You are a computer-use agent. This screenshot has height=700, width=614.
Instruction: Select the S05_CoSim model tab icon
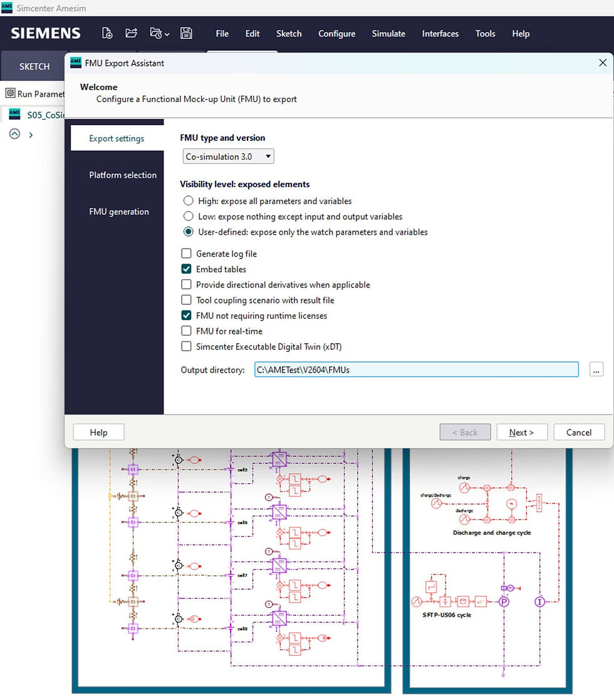(15, 115)
